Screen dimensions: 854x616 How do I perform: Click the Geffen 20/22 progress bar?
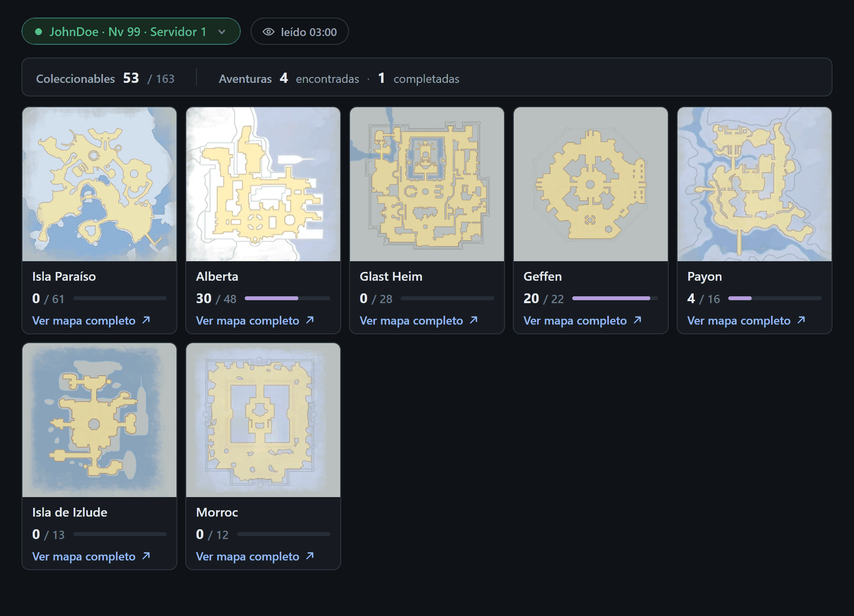point(615,298)
